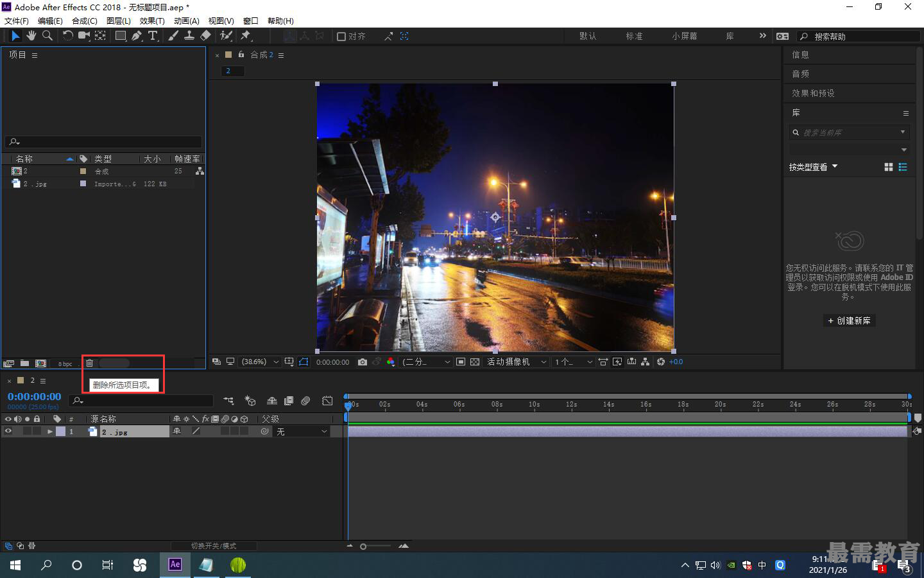Open the 文件(F) menu

(x=17, y=21)
